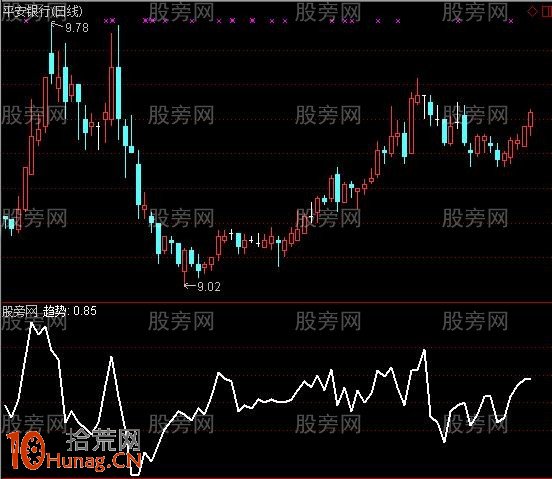Viewport: 552px width, 479px height.
Task: Click the 平安银行(日线) chart title
Action: pyautogui.click(x=42, y=11)
